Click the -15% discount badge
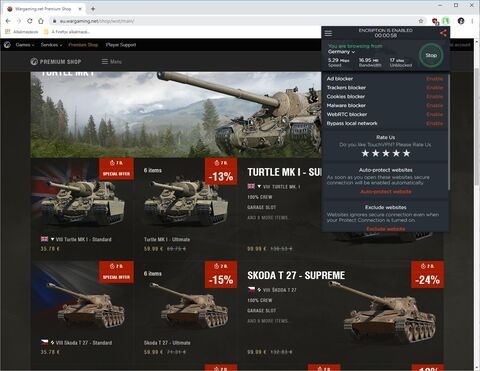The height and width of the screenshot is (371, 480). 221,275
